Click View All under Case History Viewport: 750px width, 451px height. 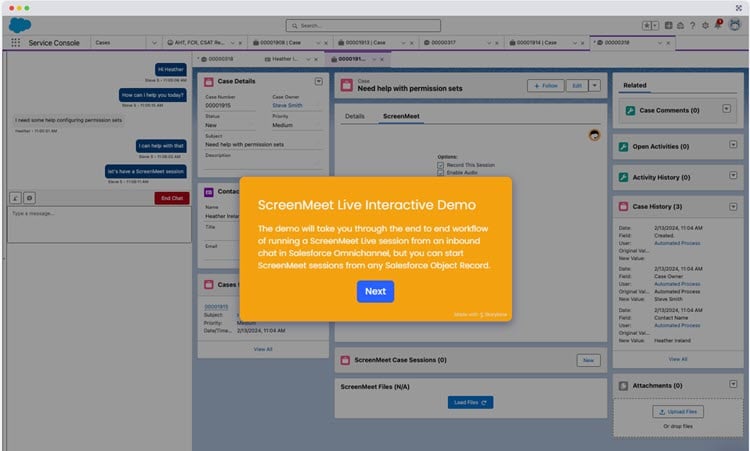click(678, 359)
